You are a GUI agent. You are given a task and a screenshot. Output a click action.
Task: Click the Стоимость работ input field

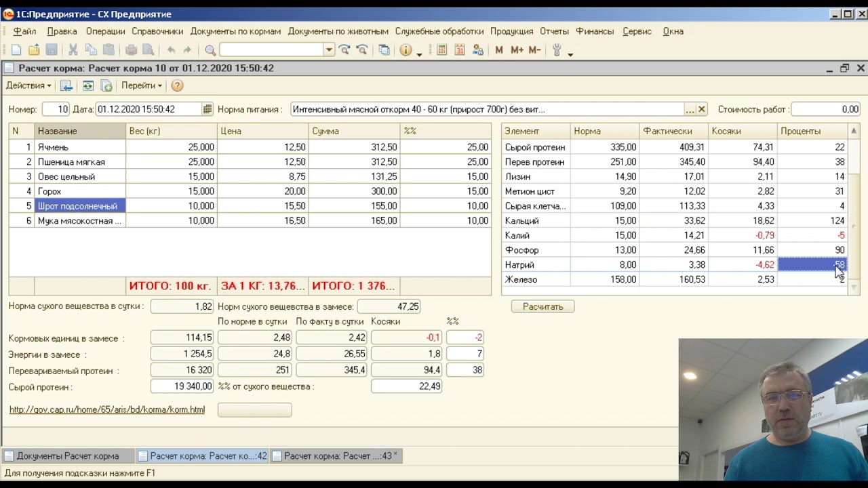point(826,109)
